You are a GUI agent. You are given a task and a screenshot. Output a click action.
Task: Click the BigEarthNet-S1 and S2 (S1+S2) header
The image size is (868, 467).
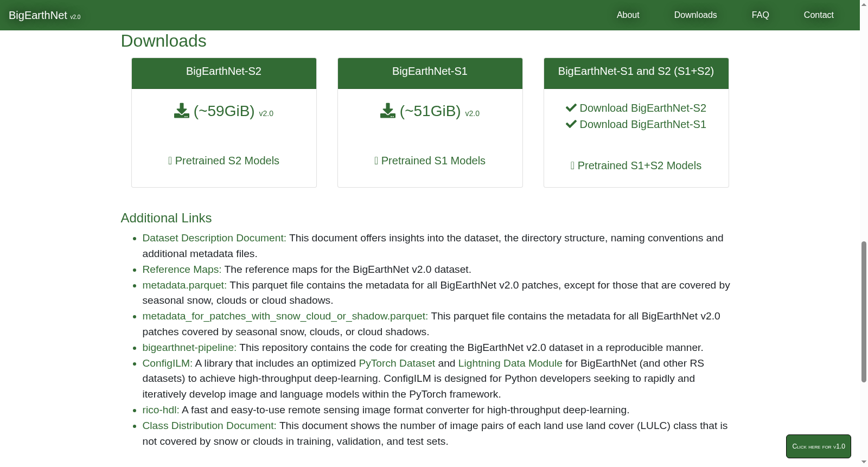(636, 73)
